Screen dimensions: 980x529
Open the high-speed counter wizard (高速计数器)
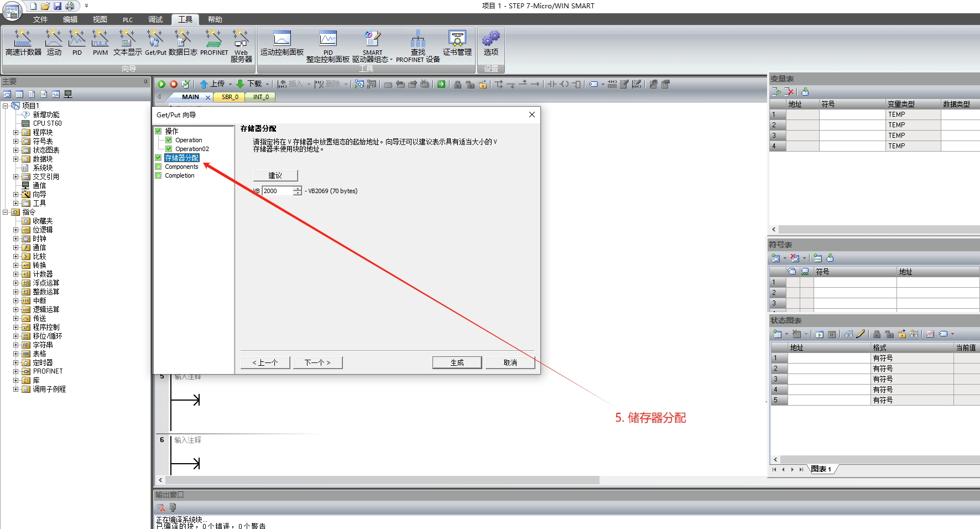coord(23,43)
